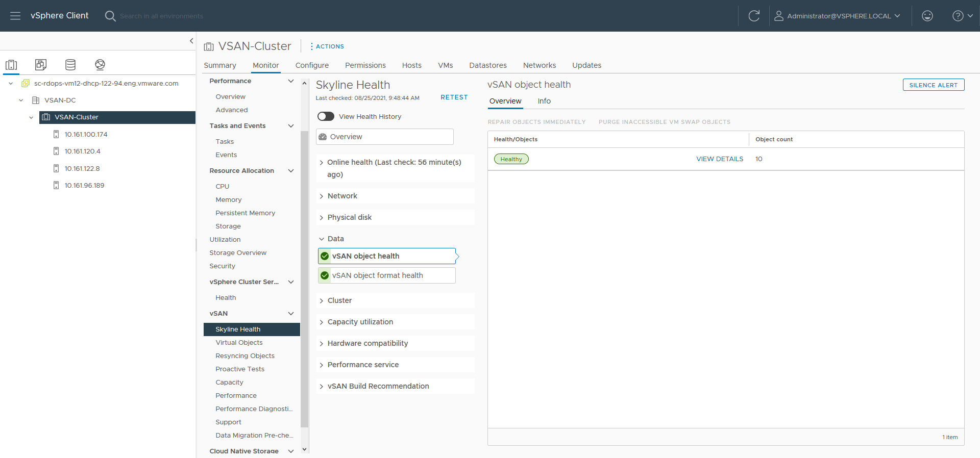
Task: Toggle View Health History switch
Action: [x=326, y=116]
